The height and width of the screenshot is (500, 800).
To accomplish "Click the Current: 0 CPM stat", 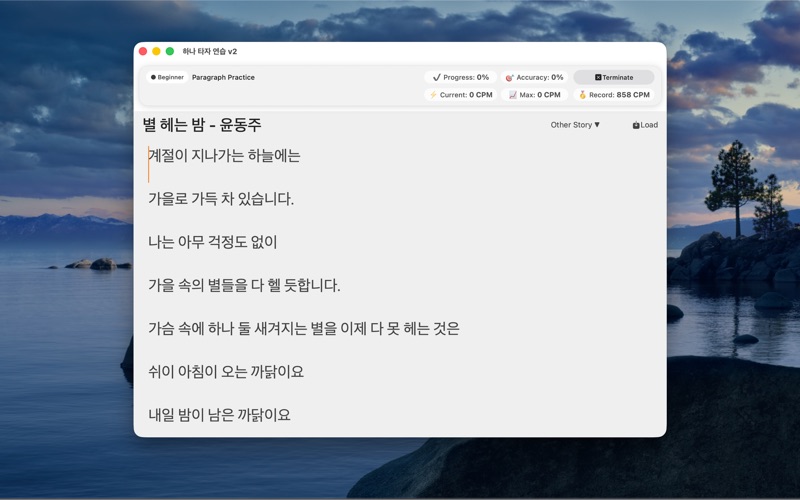I will tap(460, 95).
